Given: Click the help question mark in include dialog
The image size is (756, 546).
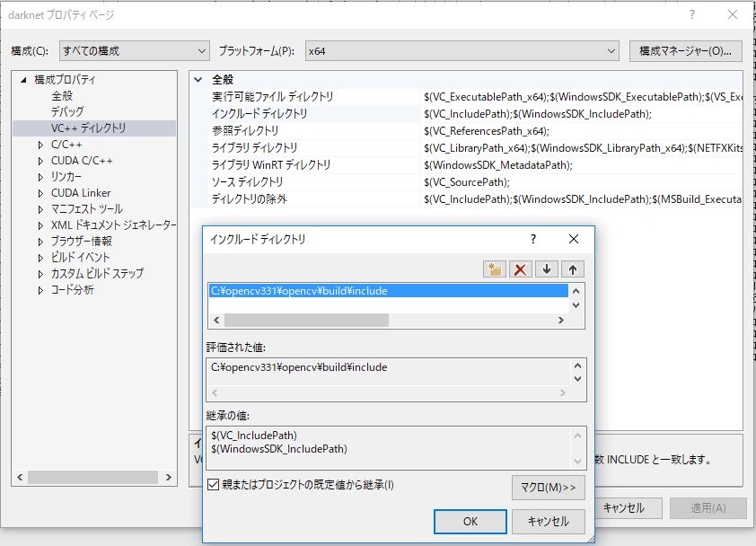Looking at the screenshot, I should (x=532, y=239).
